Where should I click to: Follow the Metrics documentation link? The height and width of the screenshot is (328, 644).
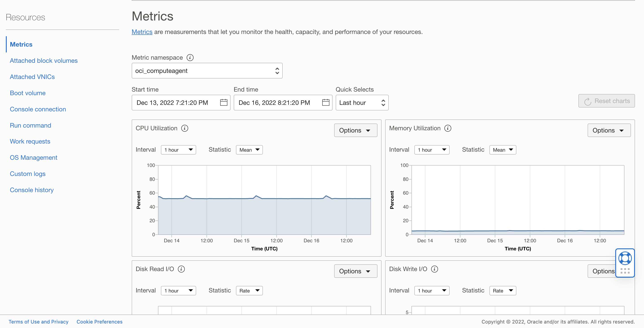142,32
